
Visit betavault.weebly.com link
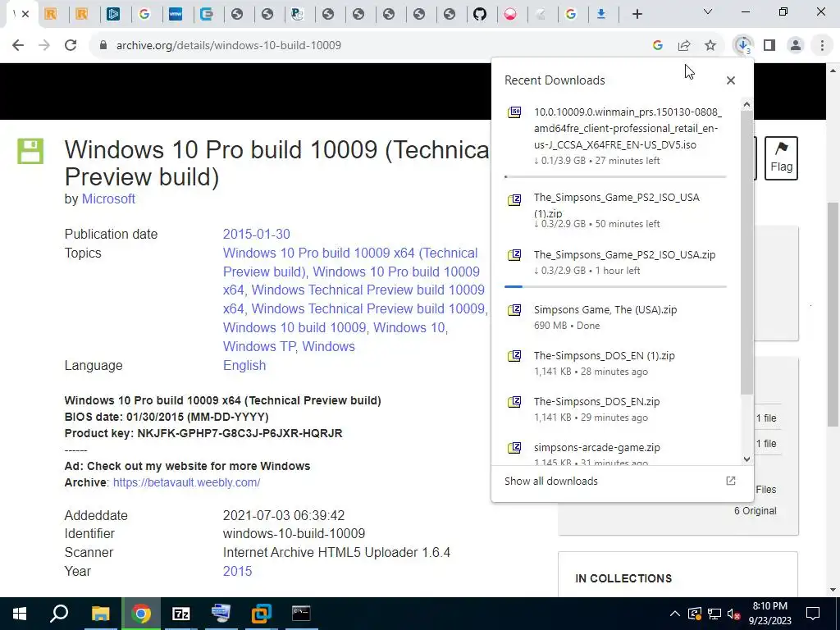tap(186, 482)
